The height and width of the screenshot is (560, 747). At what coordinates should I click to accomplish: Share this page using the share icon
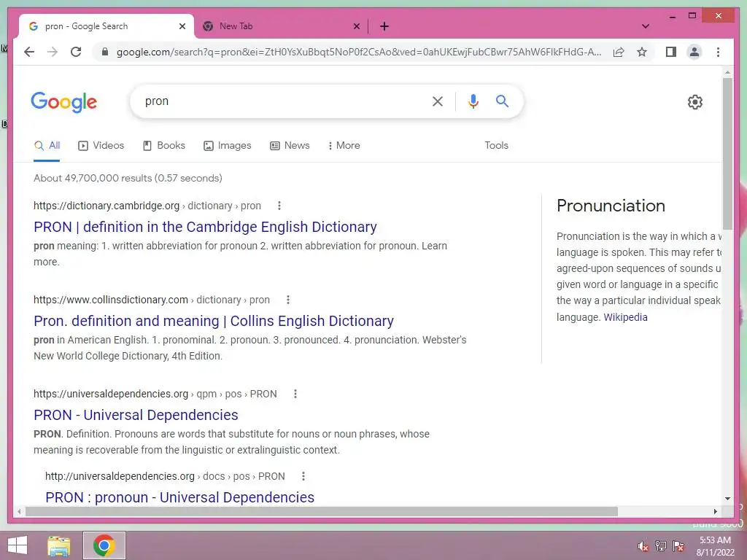pos(619,52)
